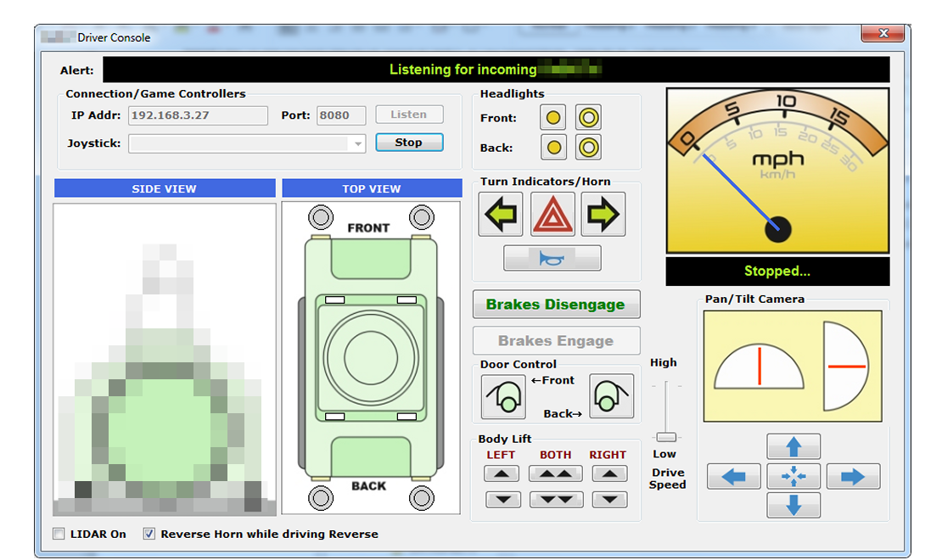Lower the left body lift
This screenshot has height=560, width=942.
(x=502, y=500)
